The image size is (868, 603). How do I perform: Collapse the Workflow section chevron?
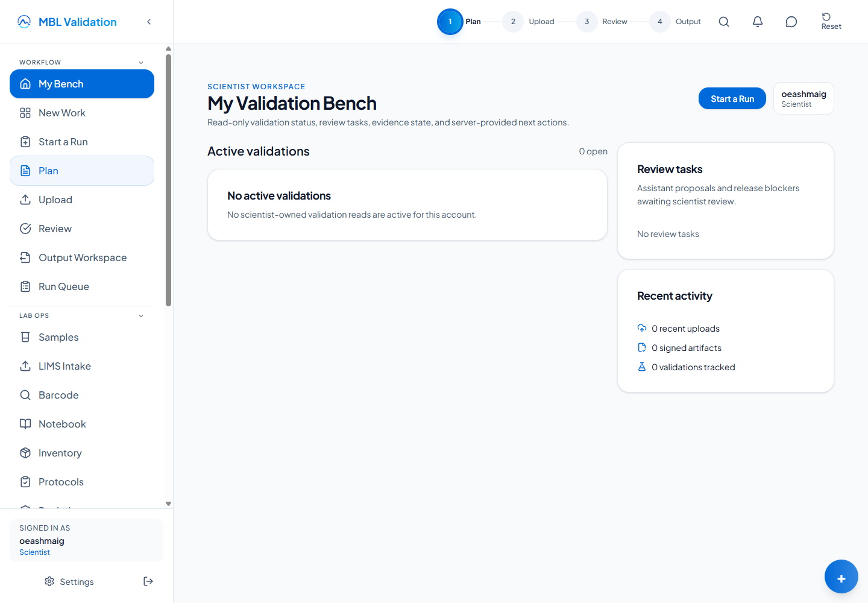click(x=141, y=63)
